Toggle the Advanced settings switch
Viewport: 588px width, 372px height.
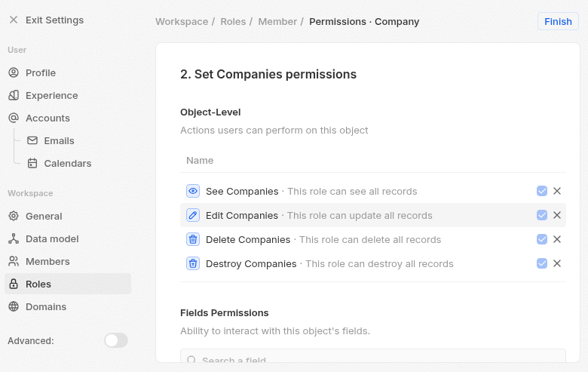click(116, 340)
